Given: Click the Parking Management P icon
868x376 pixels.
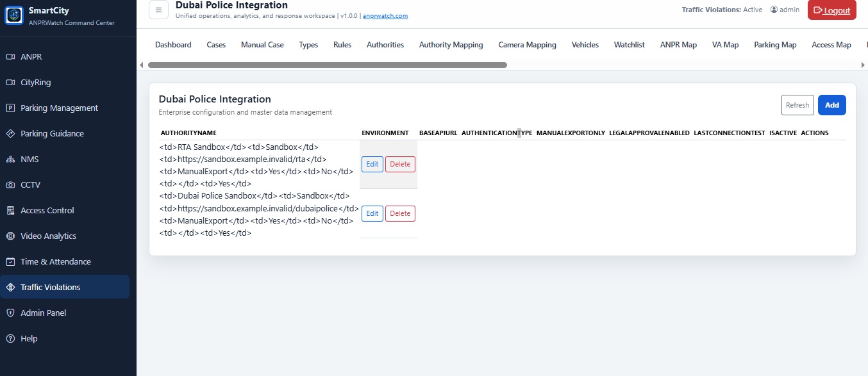Looking at the screenshot, I should click(x=10, y=108).
